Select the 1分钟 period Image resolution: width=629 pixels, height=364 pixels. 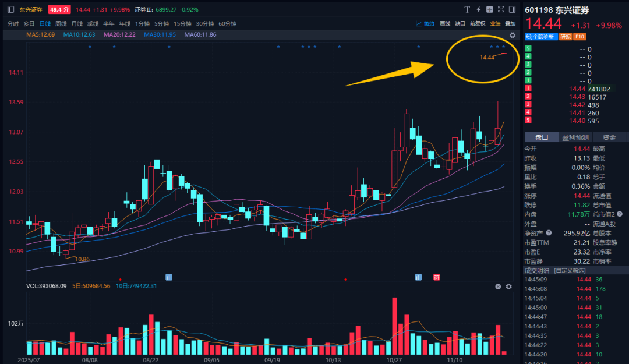[143, 24]
